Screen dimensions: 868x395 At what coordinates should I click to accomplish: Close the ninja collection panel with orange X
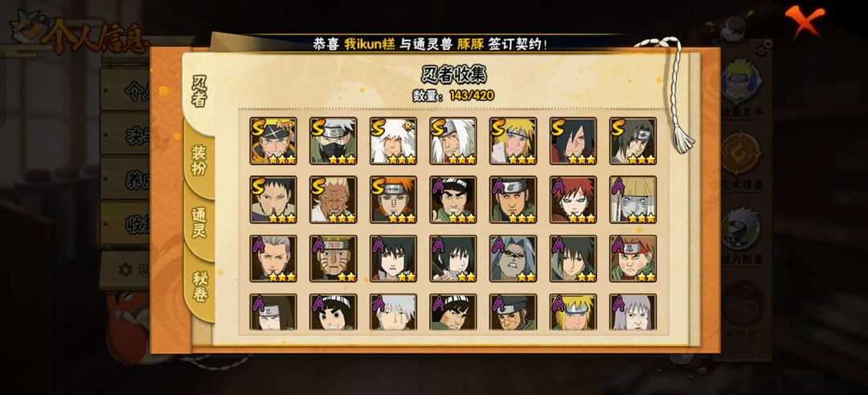tap(804, 20)
